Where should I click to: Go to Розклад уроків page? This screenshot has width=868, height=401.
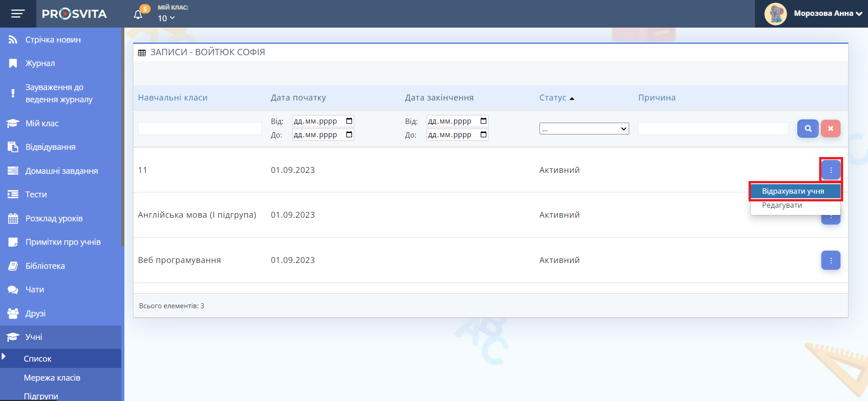[x=54, y=219]
